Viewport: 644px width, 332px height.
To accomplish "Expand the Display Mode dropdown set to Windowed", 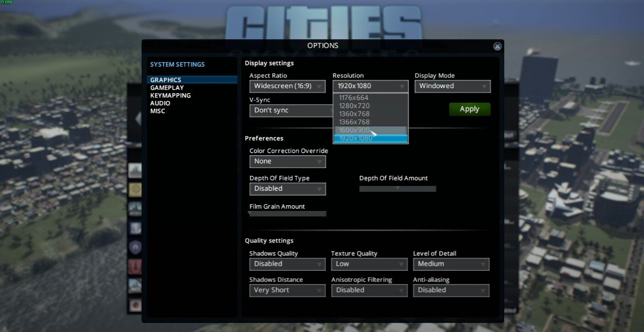I will 452,86.
